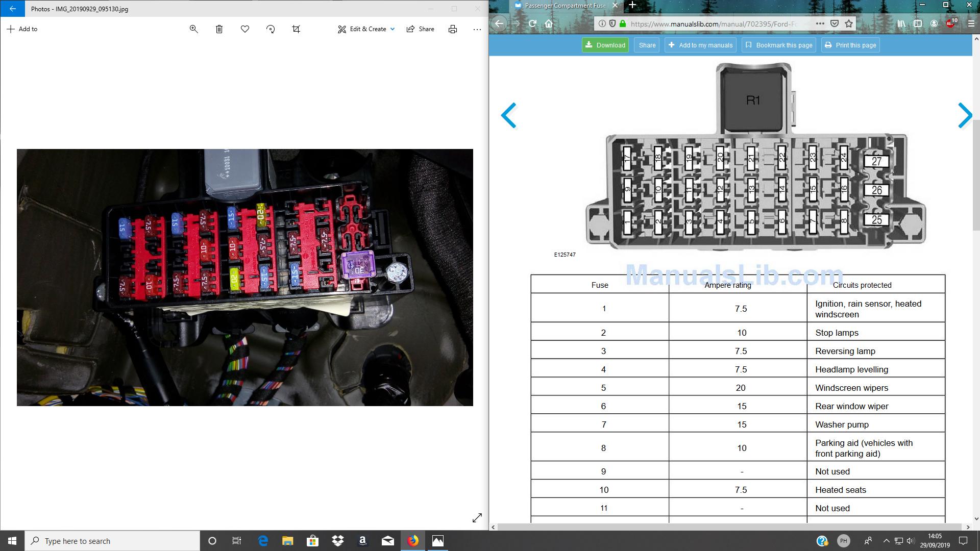The width and height of the screenshot is (980, 551).
Task: Open Amazon from the taskbar
Action: point(362,541)
